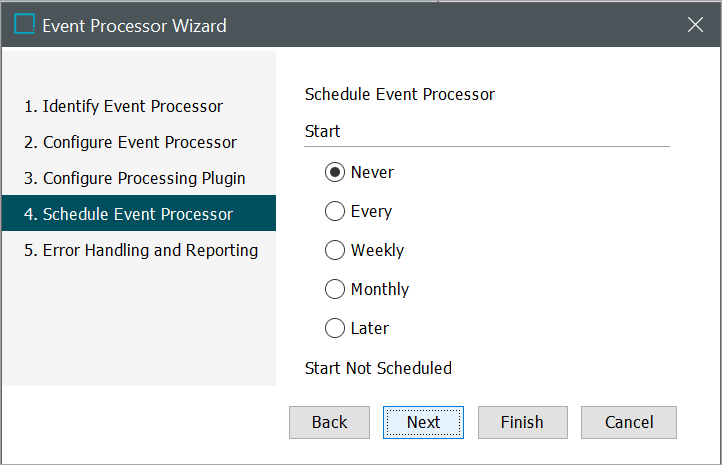Click the Start Not Scheduled status text

(378, 368)
